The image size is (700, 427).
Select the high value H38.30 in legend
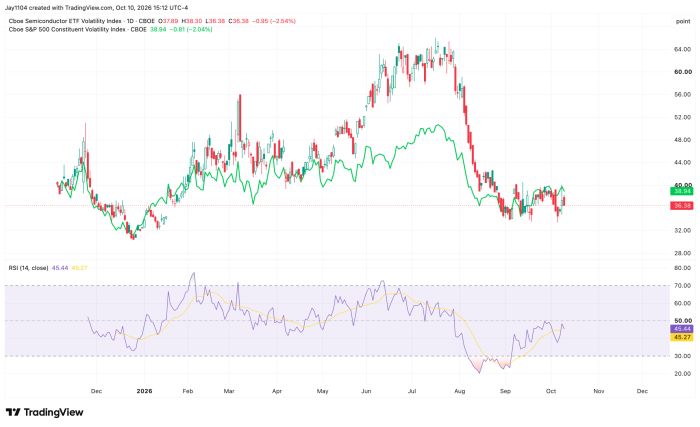(192, 21)
